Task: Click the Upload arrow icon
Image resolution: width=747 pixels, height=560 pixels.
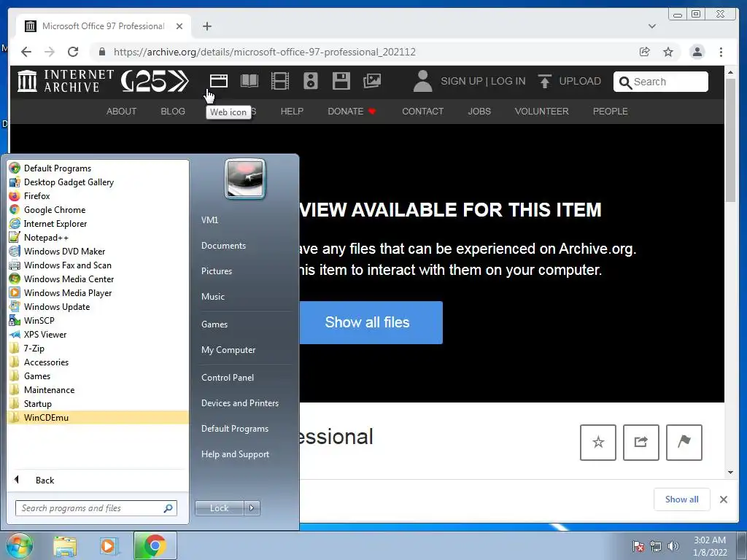Action: point(544,81)
